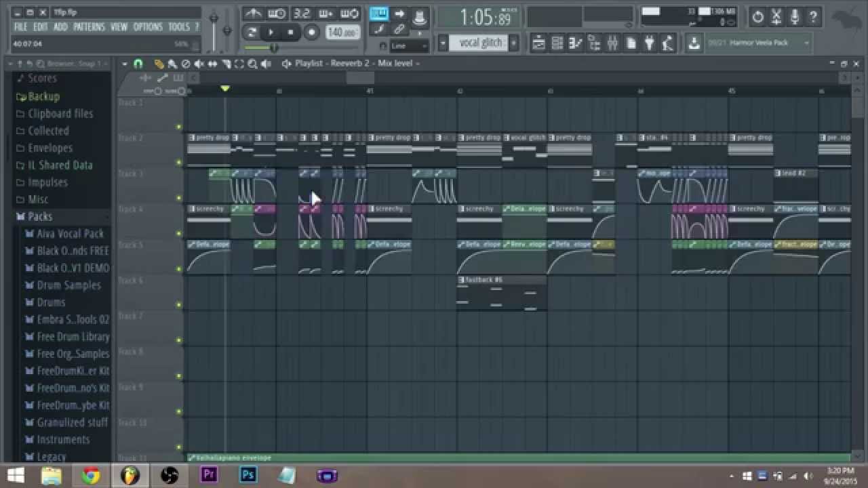The image size is (868, 488).
Task: Toggle loop recording button
Action: (349, 14)
